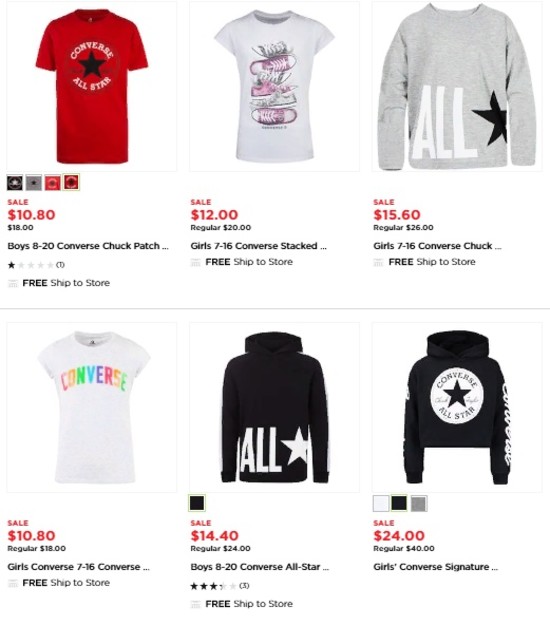Open Girls 7-16 Converse Chuck product title
The width and height of the screenshot is (550, 626).
point(437,246)
